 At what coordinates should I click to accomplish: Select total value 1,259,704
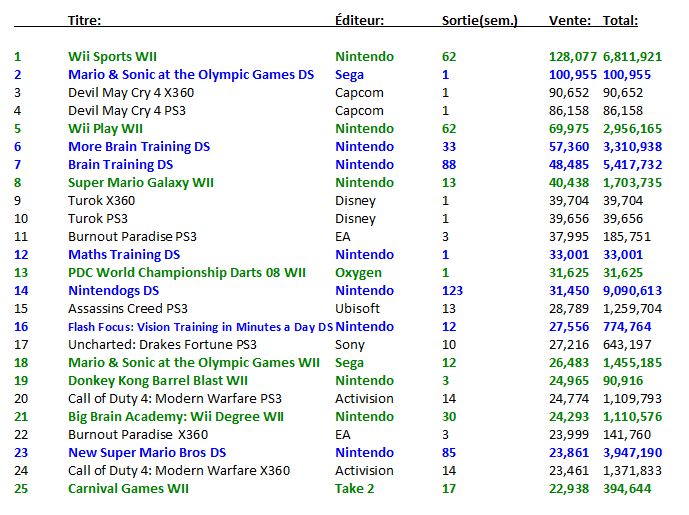coord(632,309)
